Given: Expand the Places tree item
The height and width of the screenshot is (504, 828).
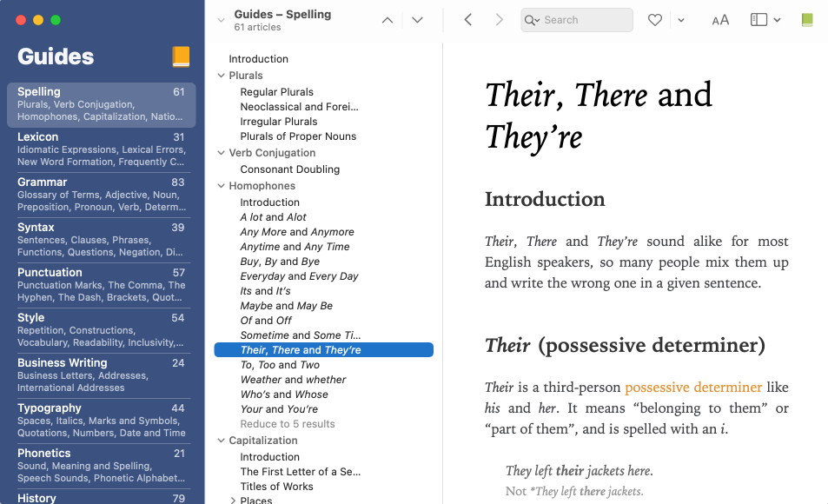Looking at the screenshot, I should click(x=233, y=501).
